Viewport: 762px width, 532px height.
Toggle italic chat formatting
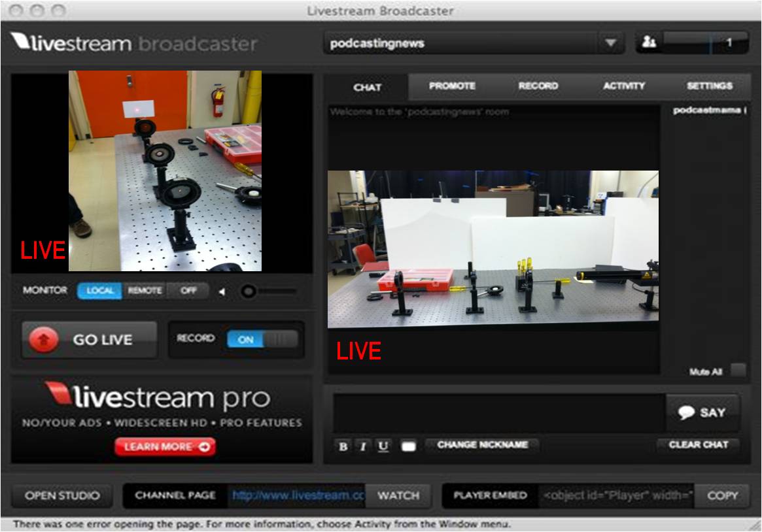(363, 446)
